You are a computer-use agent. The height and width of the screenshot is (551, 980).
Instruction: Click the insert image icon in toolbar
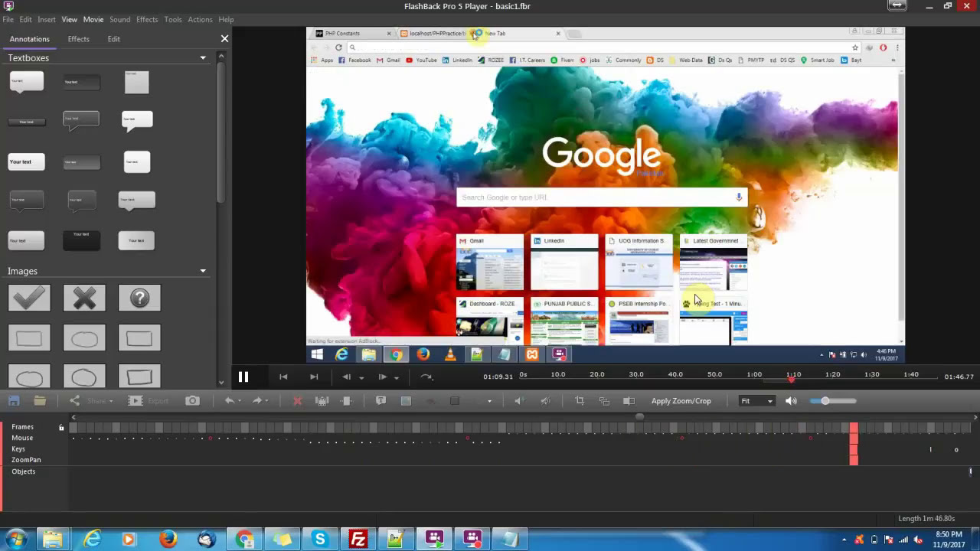coord(406,401)
